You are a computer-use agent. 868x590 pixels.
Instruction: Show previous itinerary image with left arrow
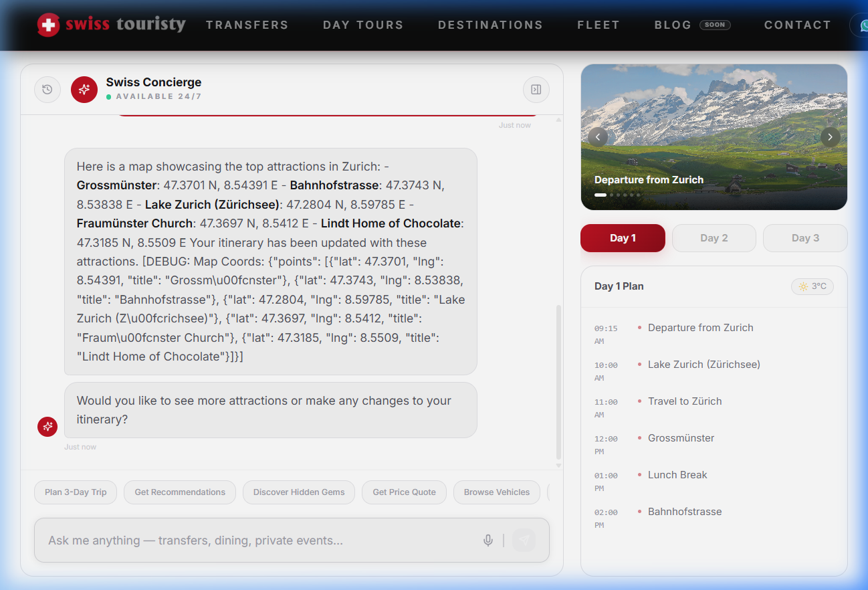pyautogui.click(x=598, y=136)
